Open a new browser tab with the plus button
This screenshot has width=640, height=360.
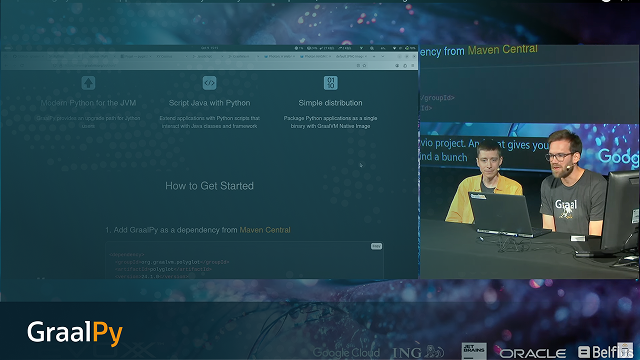click(374, 56)
